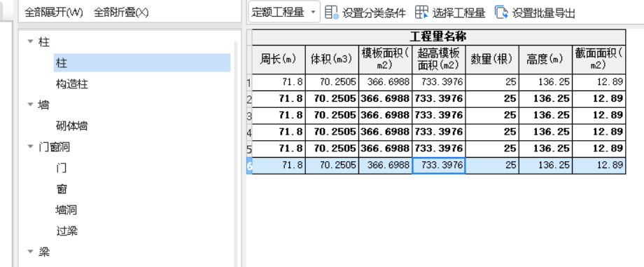Screen dimensions: 644x267
Task: Select row header 2 in table
Action: point(249,99)
